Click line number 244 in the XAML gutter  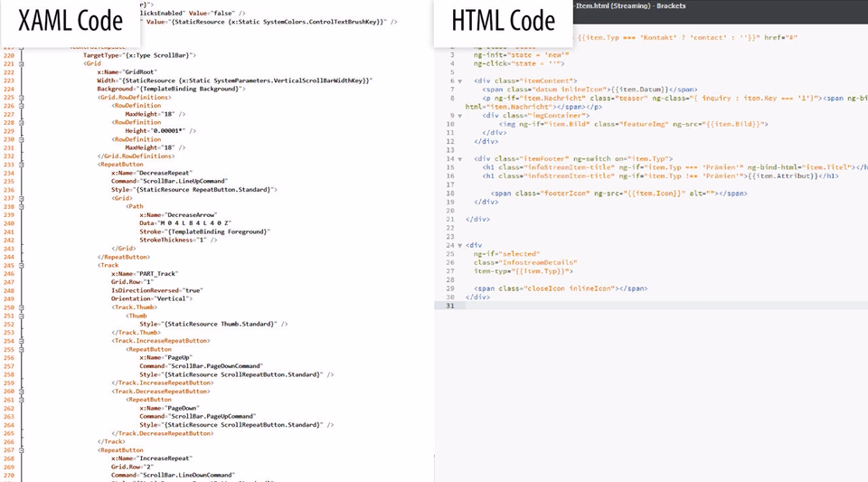(x=8, y=257)
